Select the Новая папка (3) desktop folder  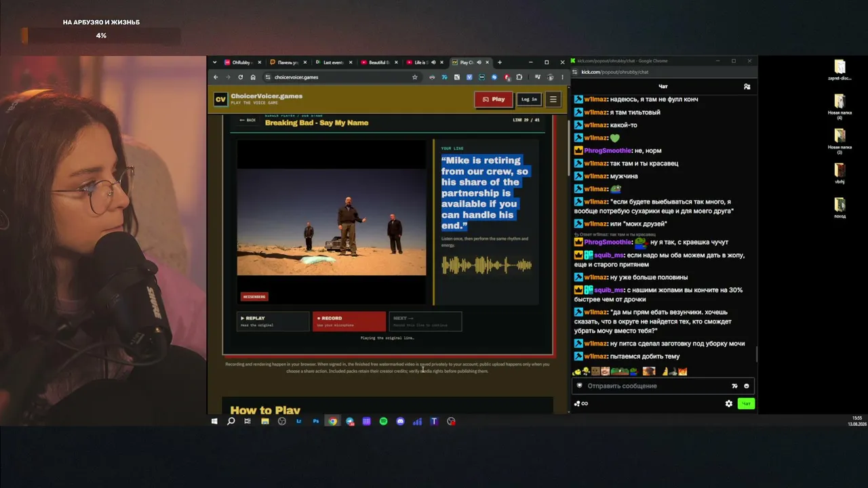pyautogui.click(x=840, y=142)
